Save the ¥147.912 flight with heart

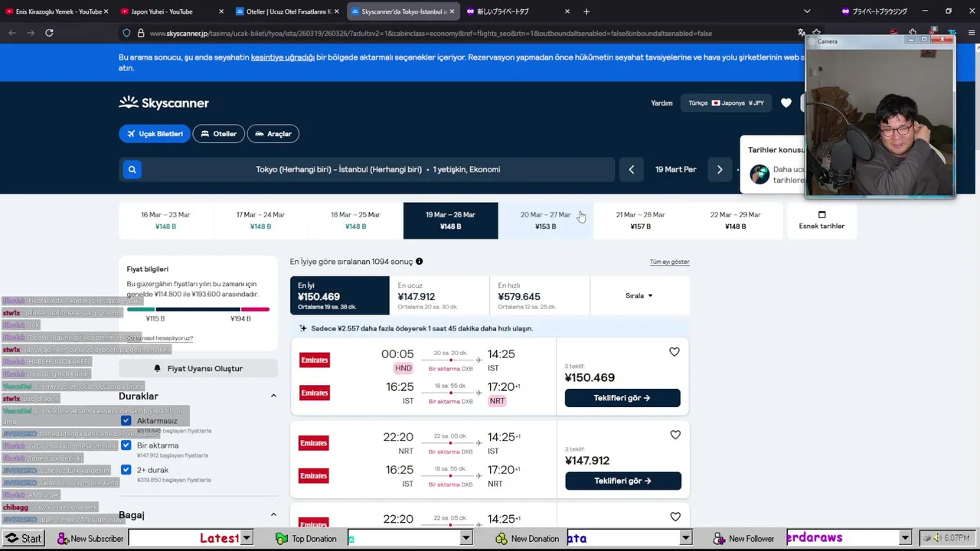pyautogui.click(x=675, y=435)
